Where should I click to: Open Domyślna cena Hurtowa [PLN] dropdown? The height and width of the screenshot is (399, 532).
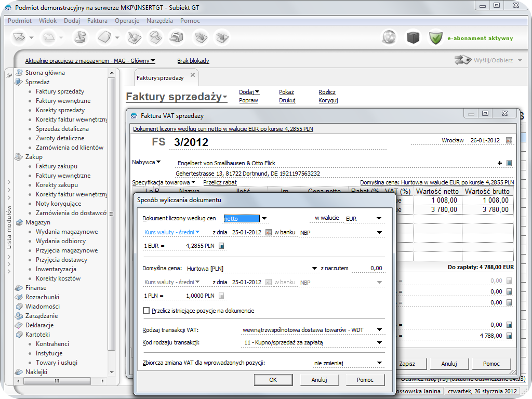[314, 269]
